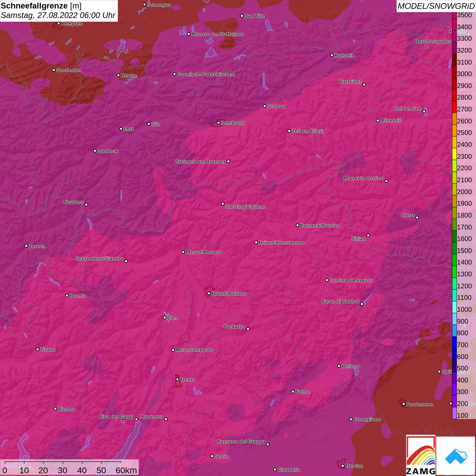
Task: Click the Kempten city marker
Action: (58, 23)
